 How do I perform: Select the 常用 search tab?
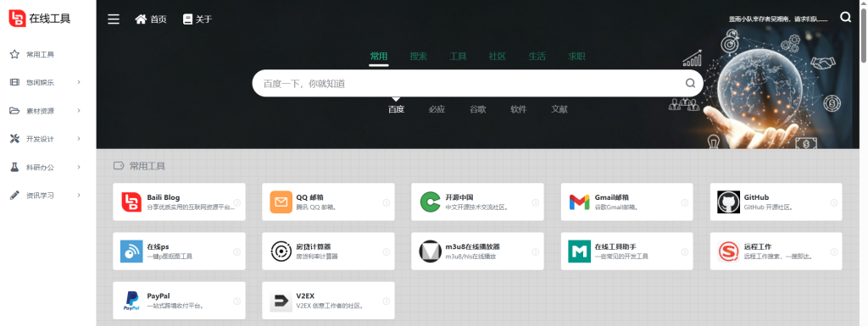pyautogui.click(x=379, y=57)
